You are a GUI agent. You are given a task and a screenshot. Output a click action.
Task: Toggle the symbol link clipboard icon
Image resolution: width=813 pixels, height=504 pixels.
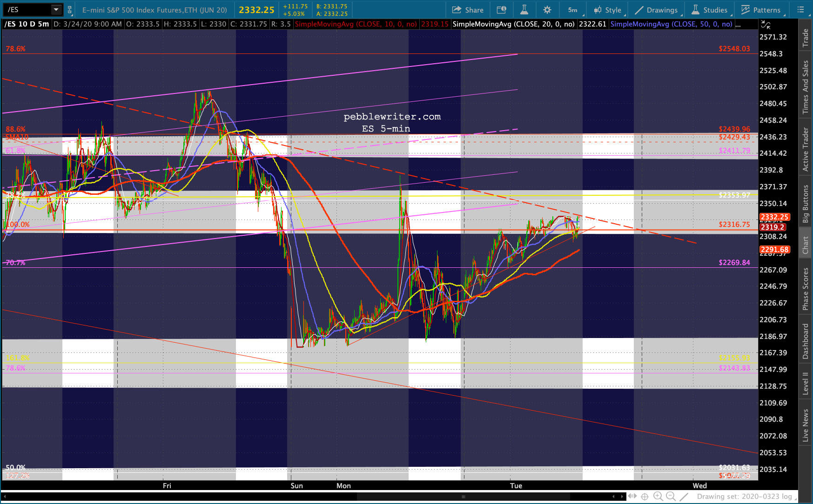[x=69, y=10]
